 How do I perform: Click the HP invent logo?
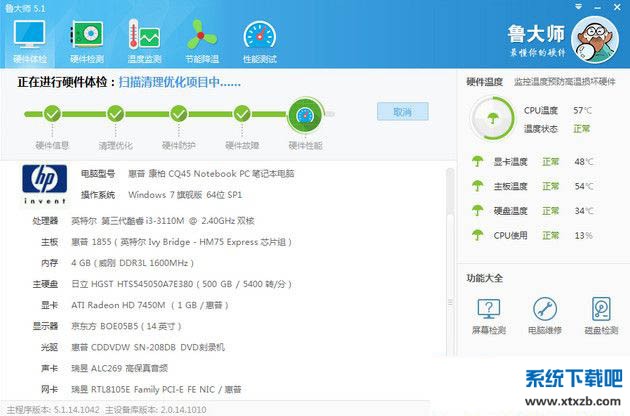[42, 186]
